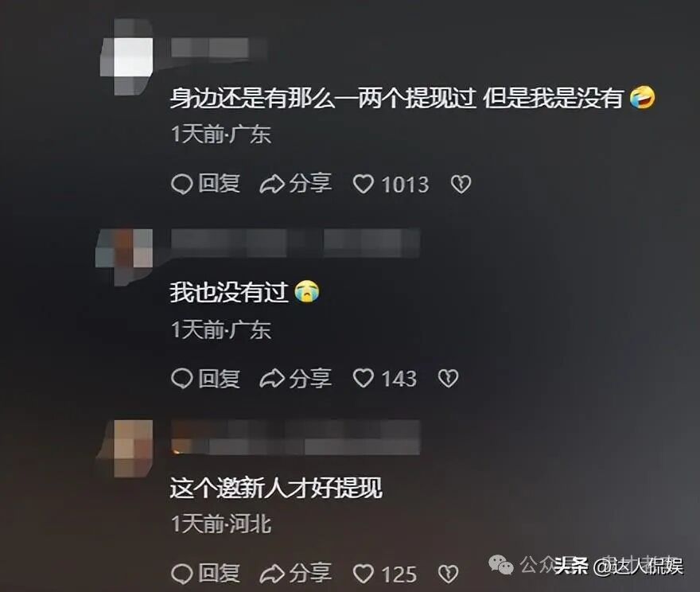Select the comment text about 邀新人

pos(276,488)
